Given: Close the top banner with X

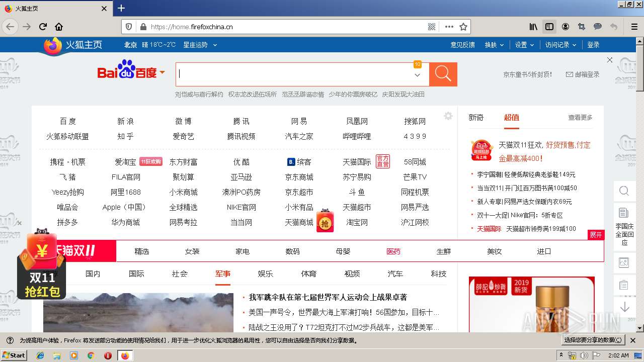Looking at the screenshot, I should click(610, 60).
